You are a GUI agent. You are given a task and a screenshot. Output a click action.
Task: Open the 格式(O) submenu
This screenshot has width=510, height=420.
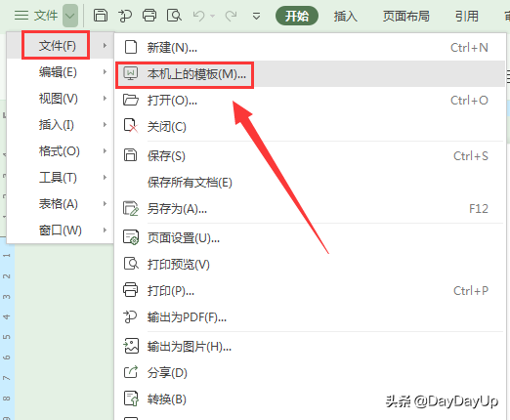pyautogui.click(x=61, y=150)
